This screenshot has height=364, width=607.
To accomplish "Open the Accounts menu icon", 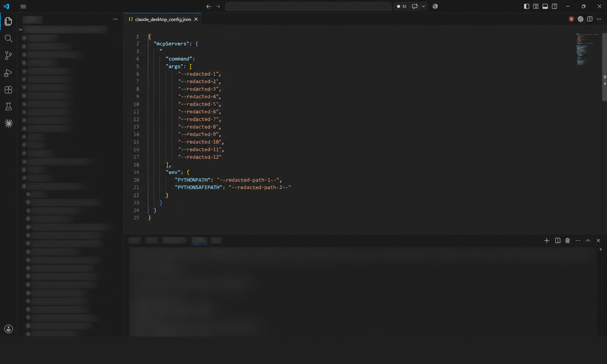I will tap(8, 329).
